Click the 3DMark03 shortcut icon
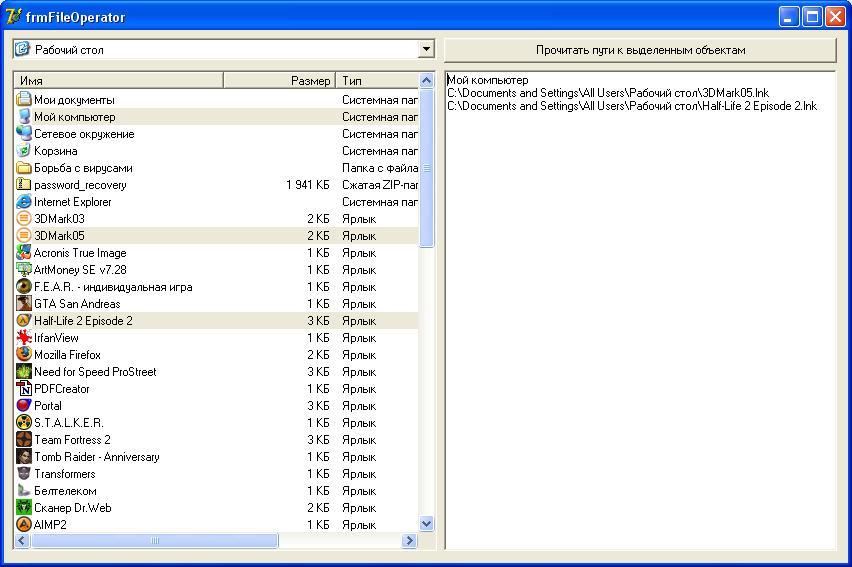Viewport: 852px width, 567px height. [x=24, y=219]
